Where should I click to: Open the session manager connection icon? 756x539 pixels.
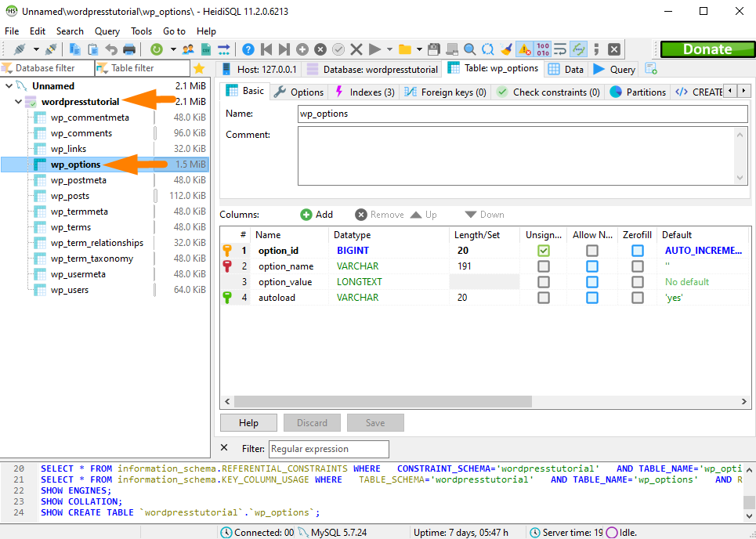[x=20, y=49]
